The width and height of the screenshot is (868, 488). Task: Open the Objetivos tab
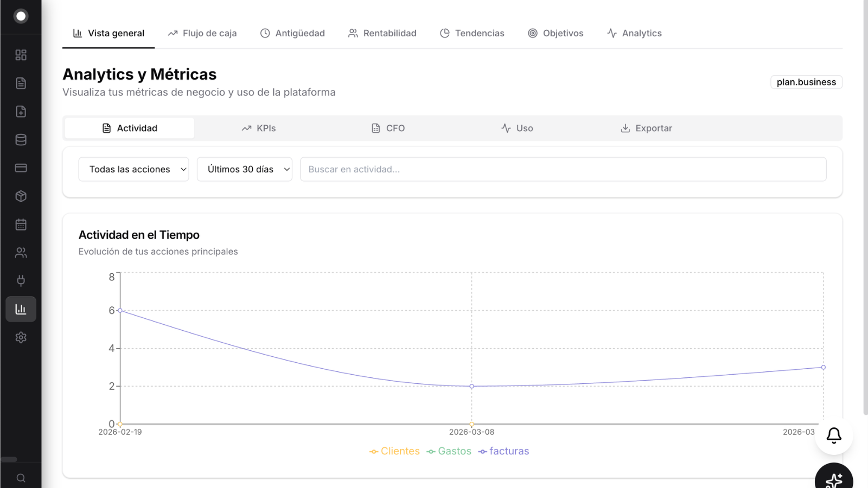click(x=556, y=33)
